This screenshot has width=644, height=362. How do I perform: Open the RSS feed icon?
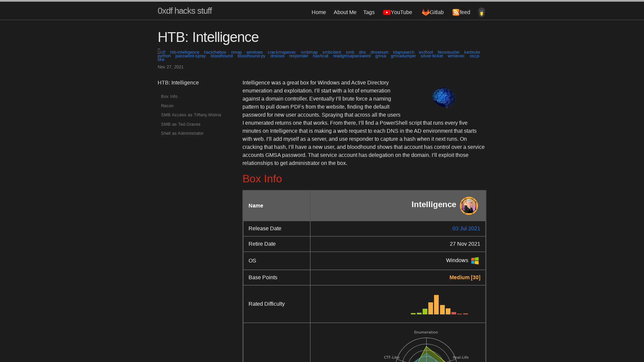pos(456,12)
